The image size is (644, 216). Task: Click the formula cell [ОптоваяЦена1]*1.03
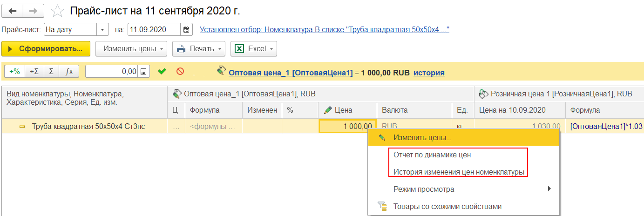[x=604, y=126]
